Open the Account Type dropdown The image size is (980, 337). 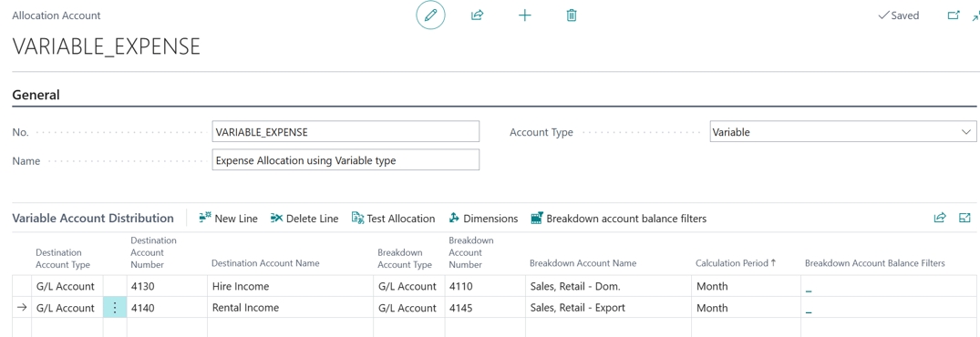tap(843, 132)
